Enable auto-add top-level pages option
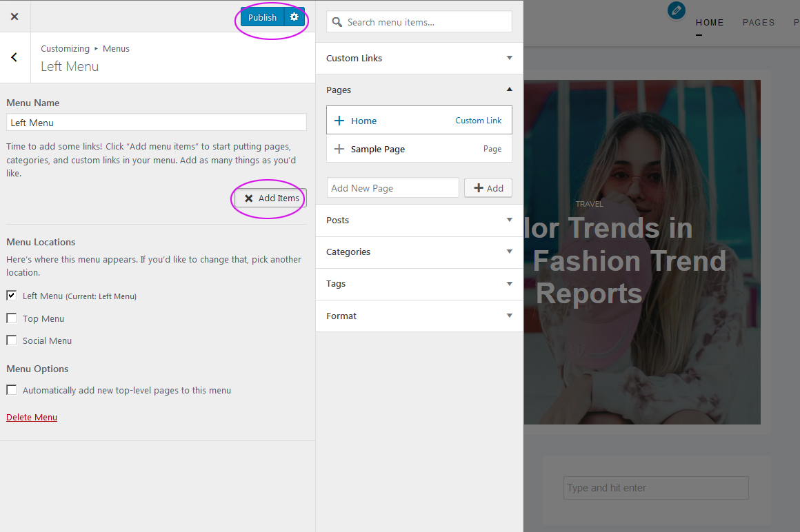This screenshot has width=800, height=532. point(11,390)
